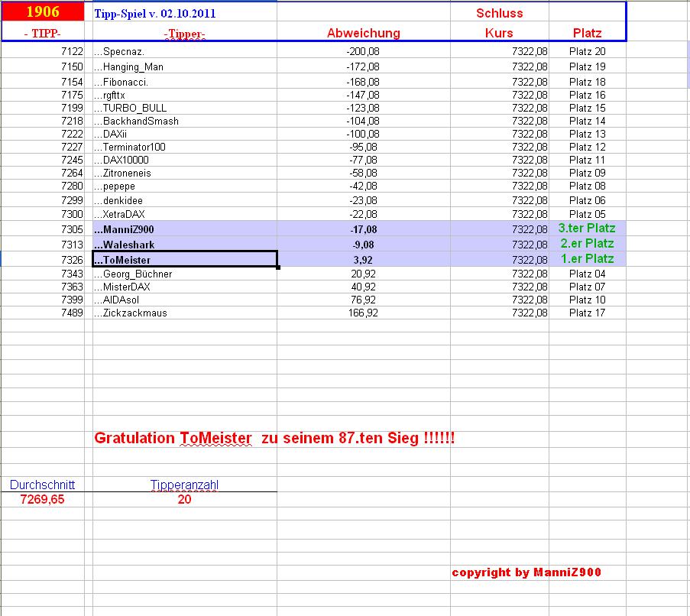
Task: Click the Tipperanzahl label cell
Action: 186,485
